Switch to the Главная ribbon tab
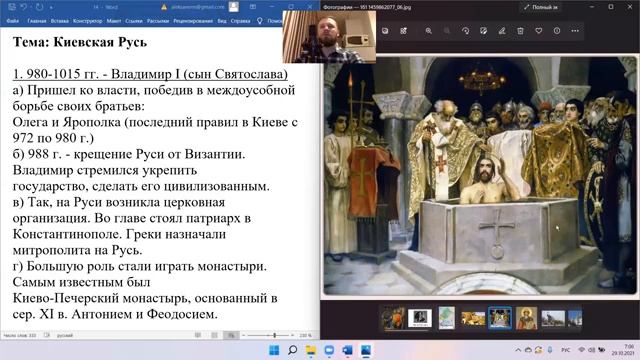This screenshot has width=640, height=360. pos(37,21)
